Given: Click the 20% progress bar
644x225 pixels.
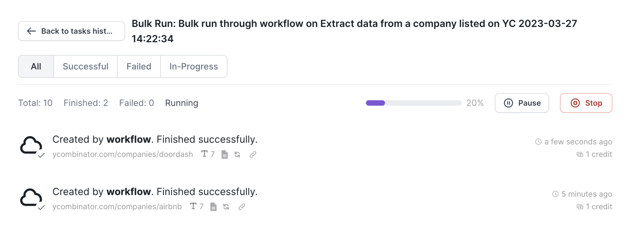Looking at the screenshot, I should point(413,103).
